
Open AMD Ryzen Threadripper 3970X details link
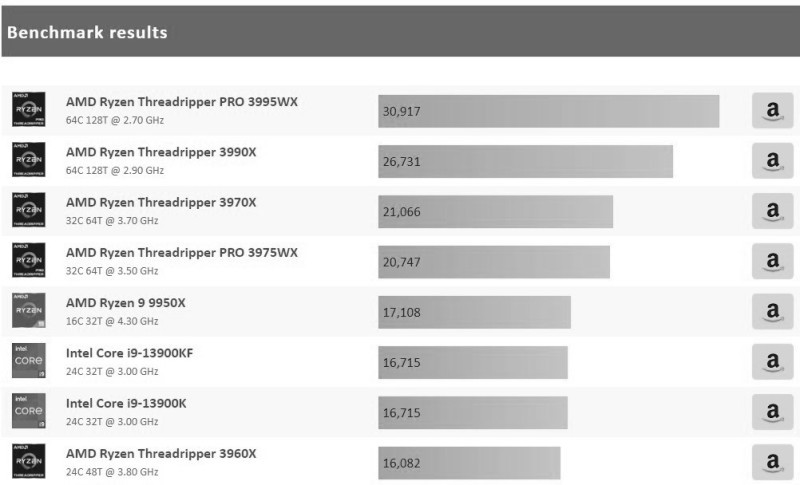click(x=161, y=202)
